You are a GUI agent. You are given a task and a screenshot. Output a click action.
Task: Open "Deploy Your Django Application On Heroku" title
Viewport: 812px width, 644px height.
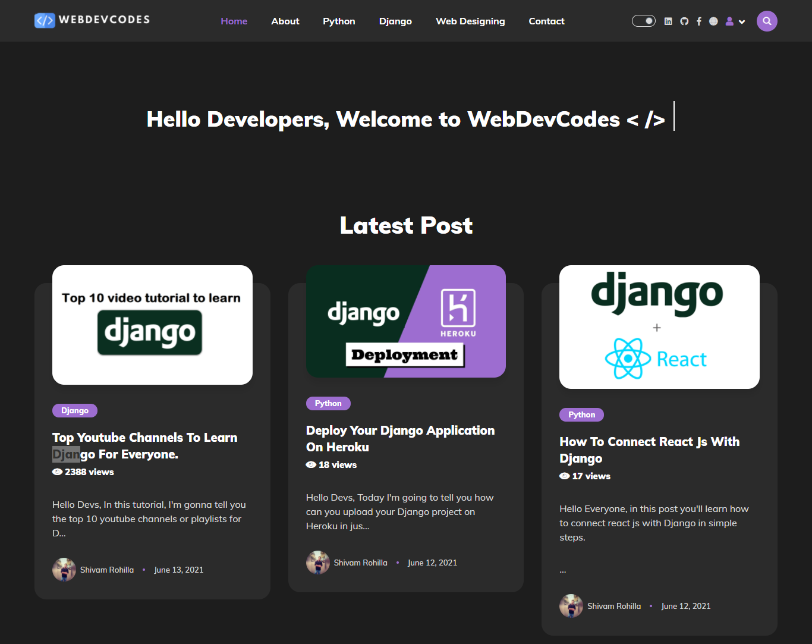tap(400, 439)
